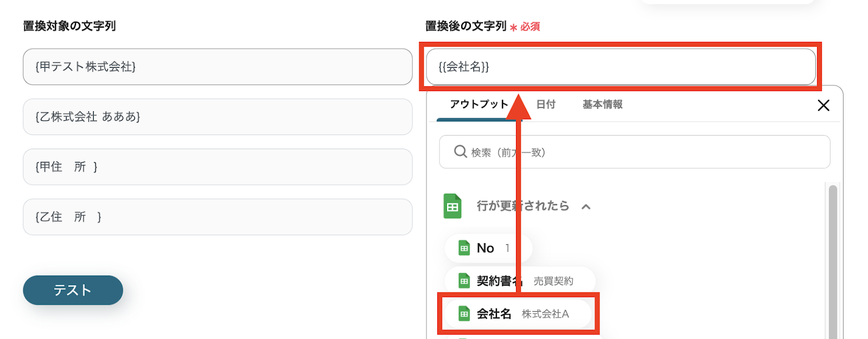Click the {乙株式会社 あああ} field
The height and width of the screenshot is (339, 868).
click(x=217, y=117)
